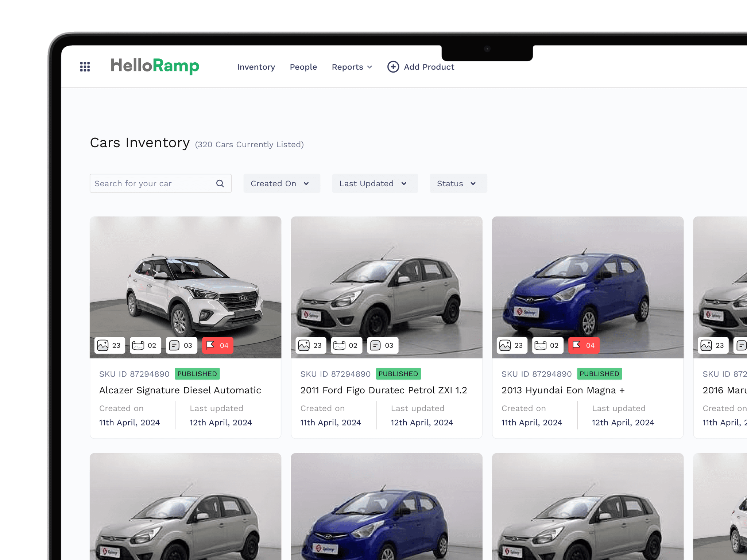Open the 360-spin icon on Ford Figo card
The image size is (747, 560).
[x=347, y=345]
